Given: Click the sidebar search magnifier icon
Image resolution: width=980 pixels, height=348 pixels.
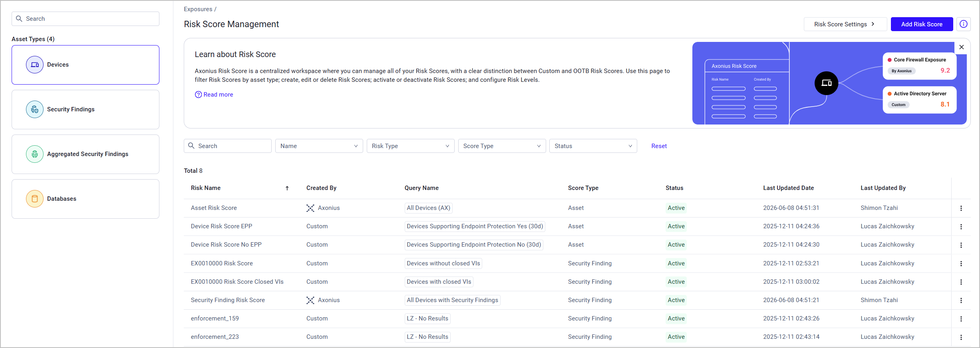Looking at the screenshot, I should tap(19, 19).
